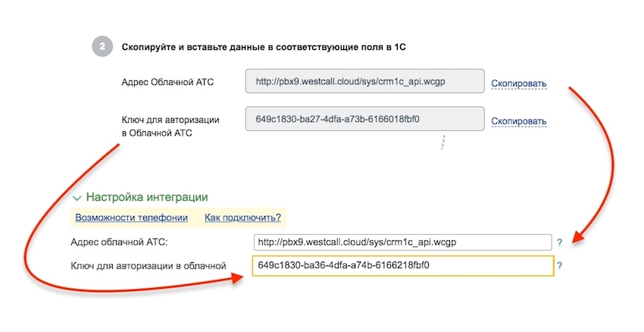
Task: Click the 'Адрес облачной АТС:' label
Action: click(x=119, y=242)
